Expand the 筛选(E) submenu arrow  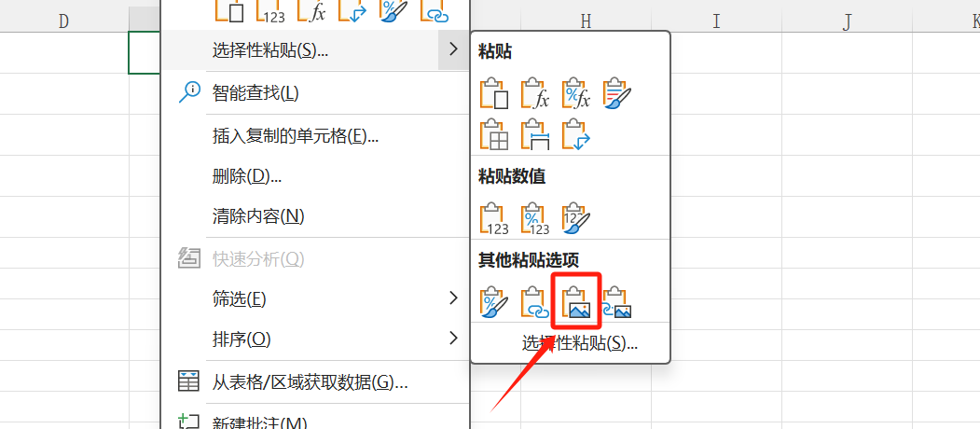click(x=454, y=299)
